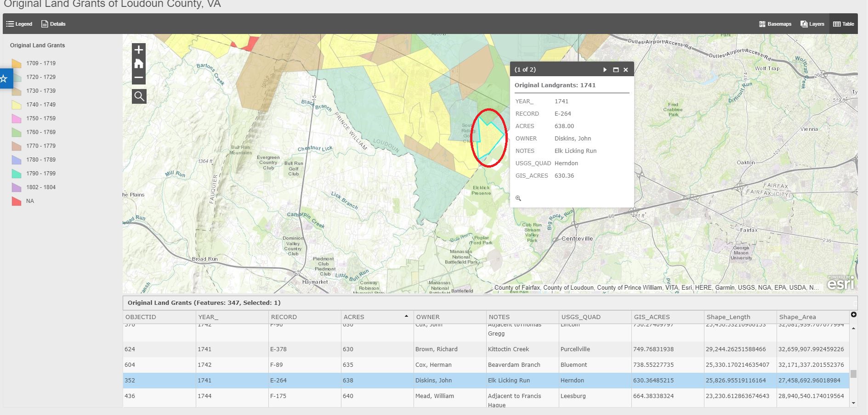Show next feature in popup
The height and width of the screenshot is (415, 868).
[605, 70]
